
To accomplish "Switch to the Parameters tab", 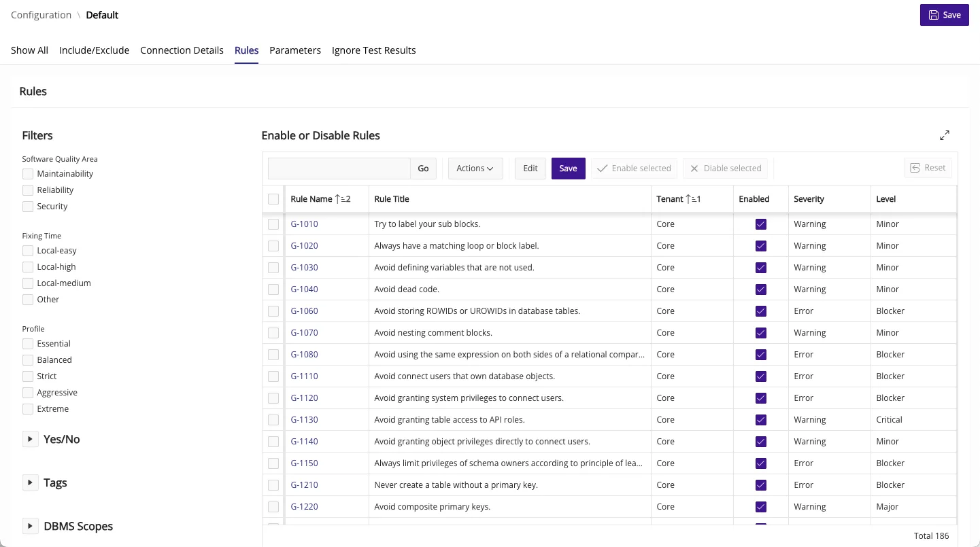I will [x=294, y=50].
